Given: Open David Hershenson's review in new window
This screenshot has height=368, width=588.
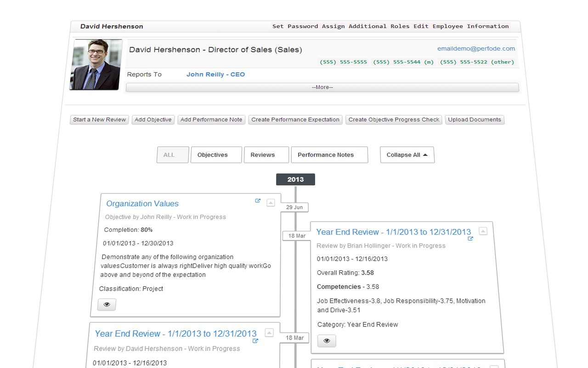Looking at the screenshot, I should [x=254, y=341].
